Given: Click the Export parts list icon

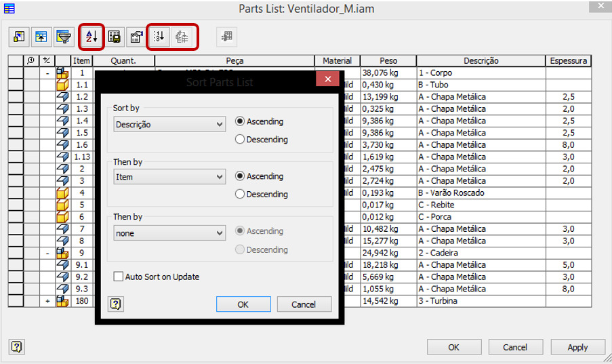Looking at the screenshot, I should [115, 37].
